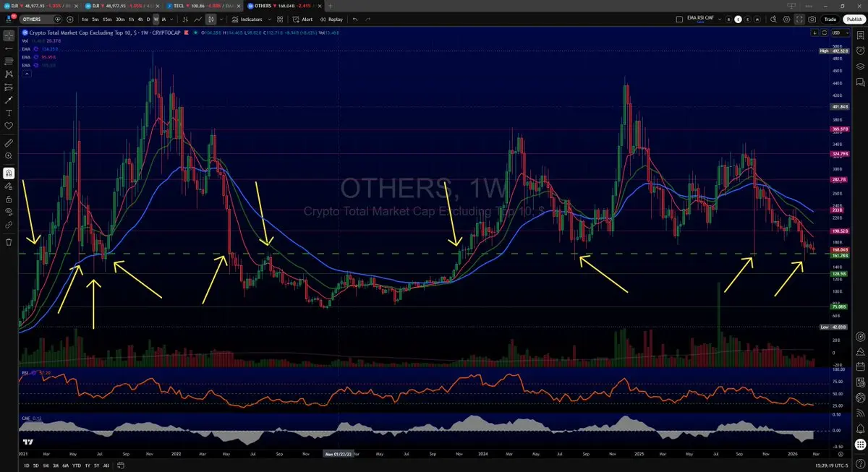
Task: Set the date range to YTD
Action: 77,465
